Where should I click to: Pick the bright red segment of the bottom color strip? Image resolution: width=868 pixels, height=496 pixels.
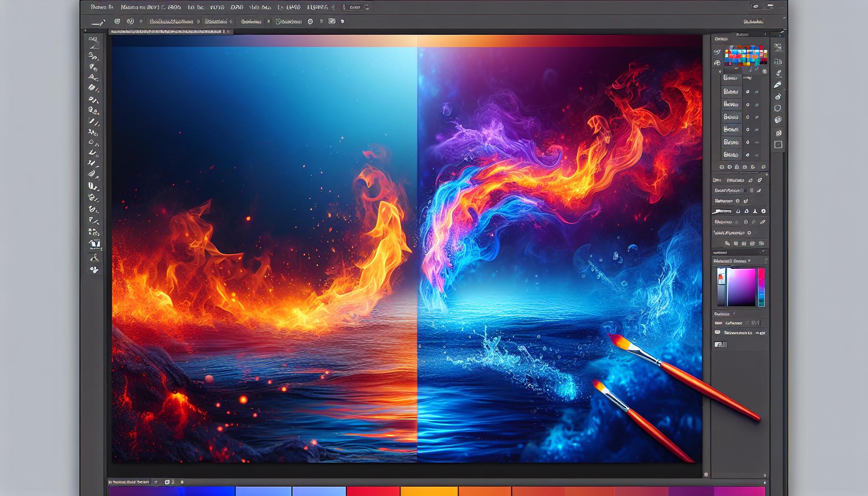[x=373, y=491]
